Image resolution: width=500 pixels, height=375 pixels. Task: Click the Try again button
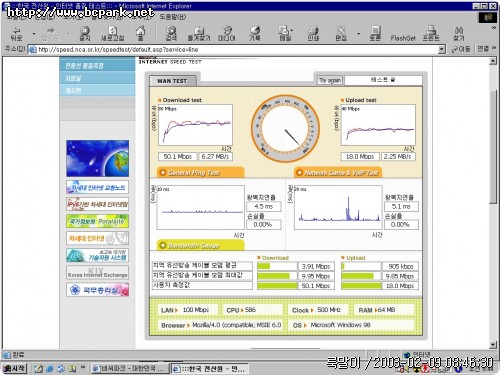point(329,80)
